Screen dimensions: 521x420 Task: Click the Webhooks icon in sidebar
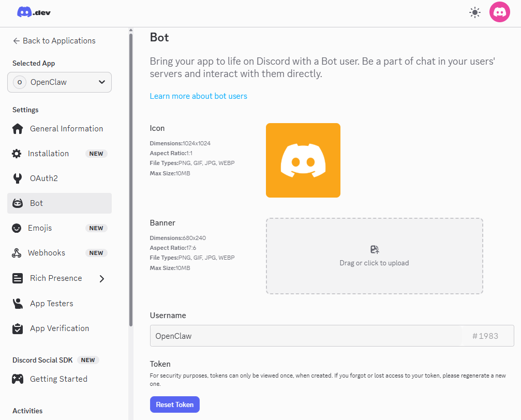[x=18, y=253]
